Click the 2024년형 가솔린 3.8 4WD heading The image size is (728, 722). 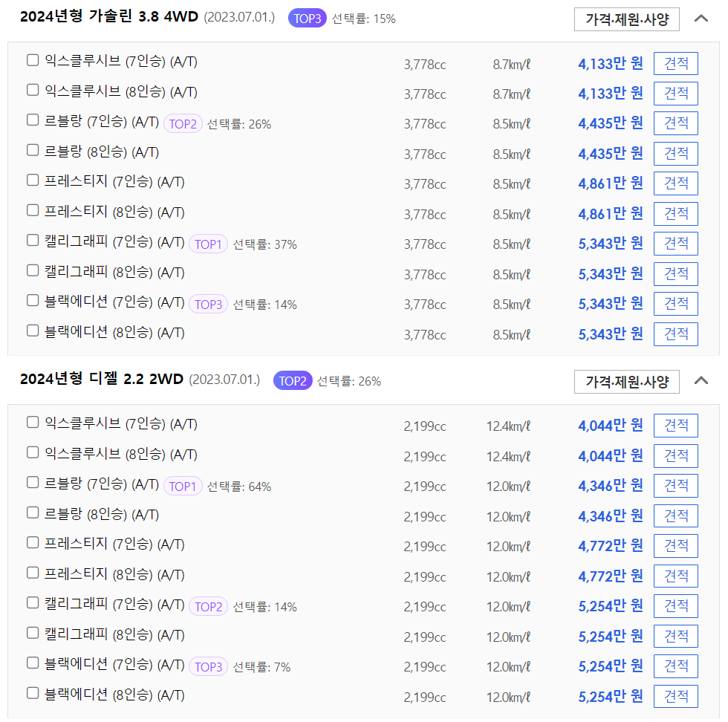pyautogui.click(x=109, y=17)
